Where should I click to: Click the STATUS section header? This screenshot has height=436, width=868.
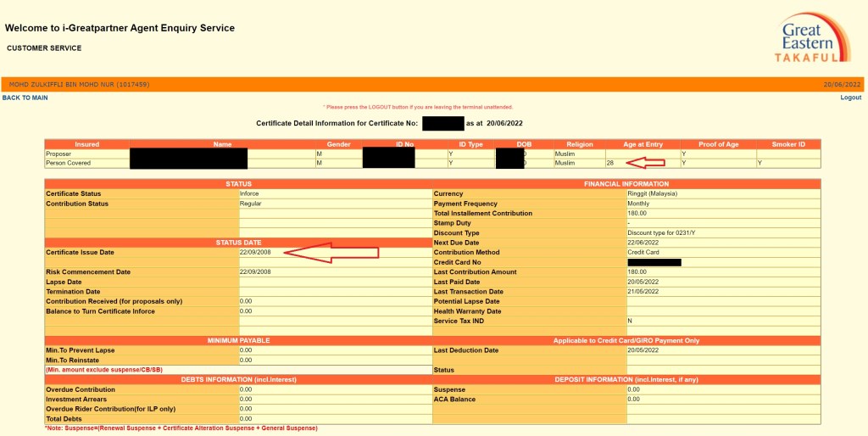point(238,184)
